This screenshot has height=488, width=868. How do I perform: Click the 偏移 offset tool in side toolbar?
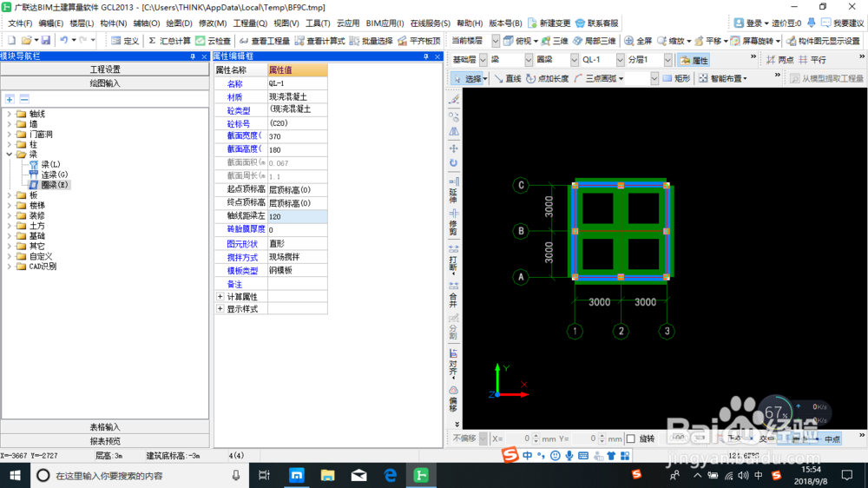click(x=453, y=400)
